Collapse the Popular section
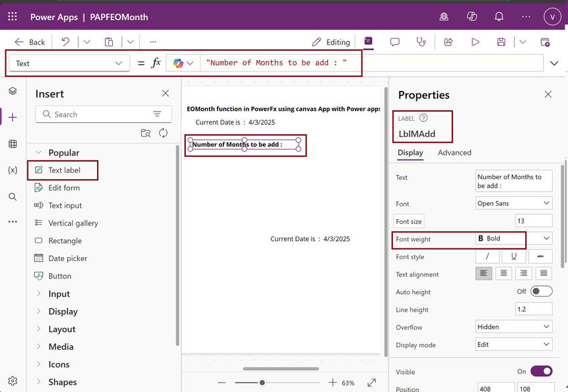 coord(39,152)
